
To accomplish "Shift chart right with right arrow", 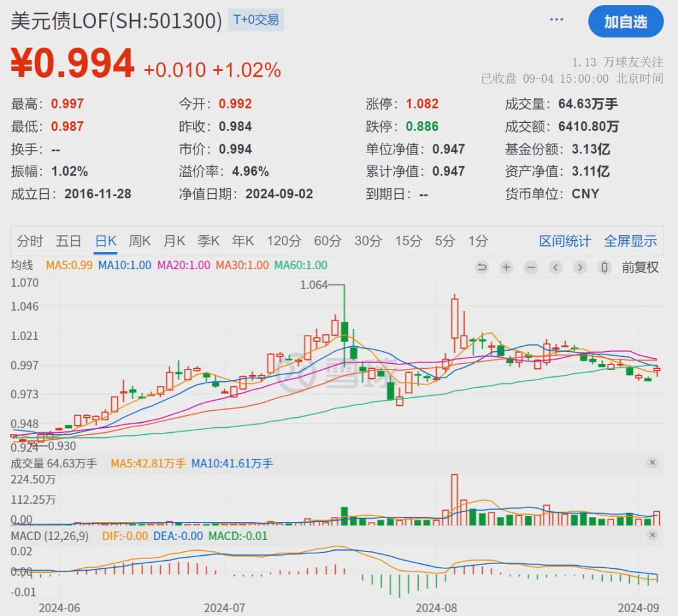I will 580,267.
